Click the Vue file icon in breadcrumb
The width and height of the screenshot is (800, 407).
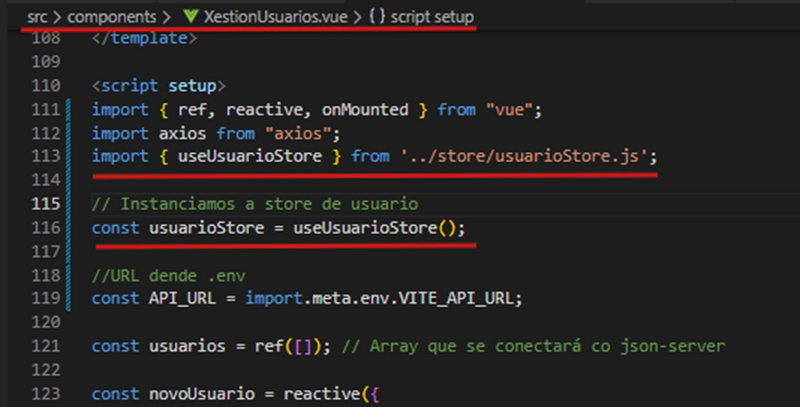(191, 16)
